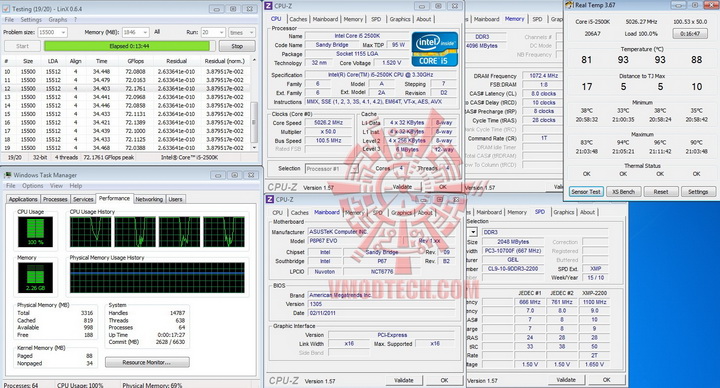Click the Intel Core i5 logo in CPU-Z
Screen dimensions: 720x388
pyautogui.click(x=434, y=49)
